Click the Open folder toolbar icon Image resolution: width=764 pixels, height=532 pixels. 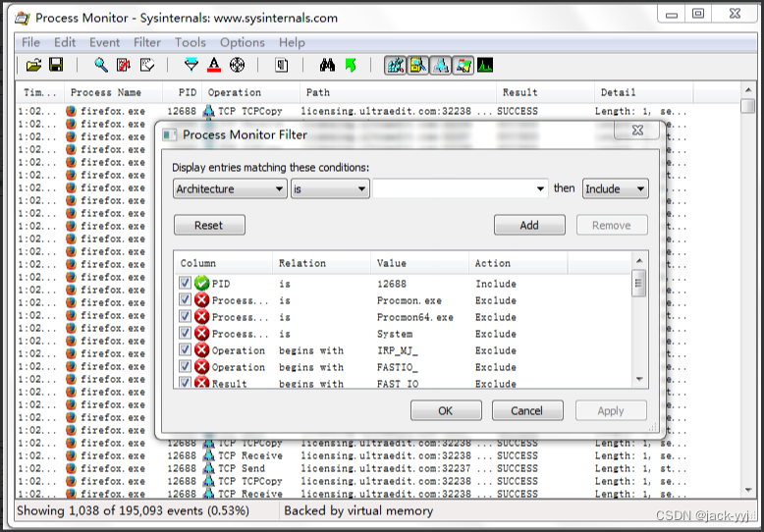[33, 65]
